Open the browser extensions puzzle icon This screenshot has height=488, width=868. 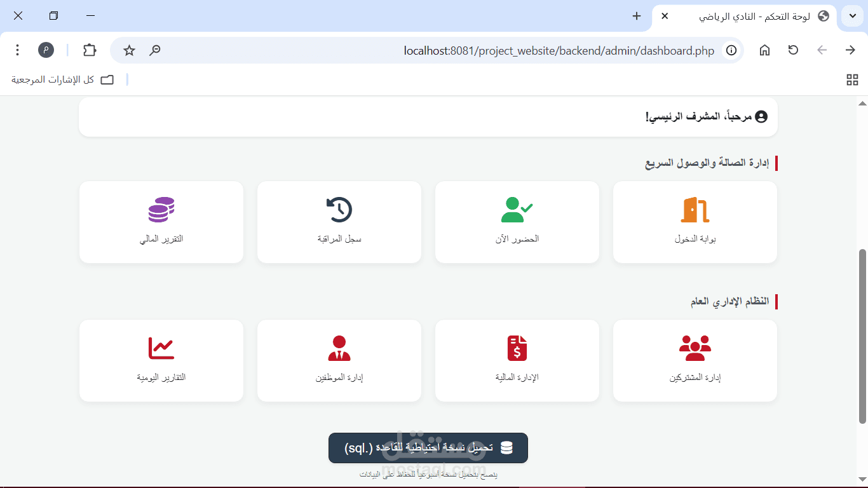[x=89, y=50]
